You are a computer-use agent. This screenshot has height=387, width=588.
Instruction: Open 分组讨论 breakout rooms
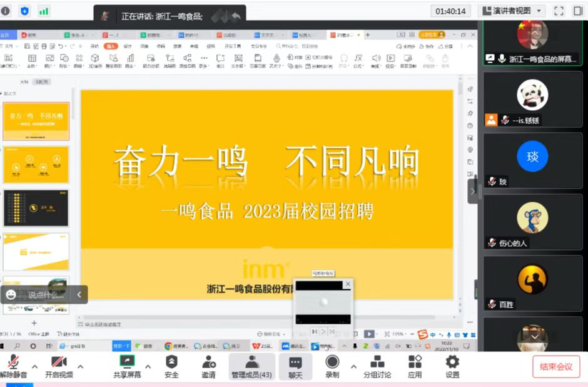tap(377, 366)
